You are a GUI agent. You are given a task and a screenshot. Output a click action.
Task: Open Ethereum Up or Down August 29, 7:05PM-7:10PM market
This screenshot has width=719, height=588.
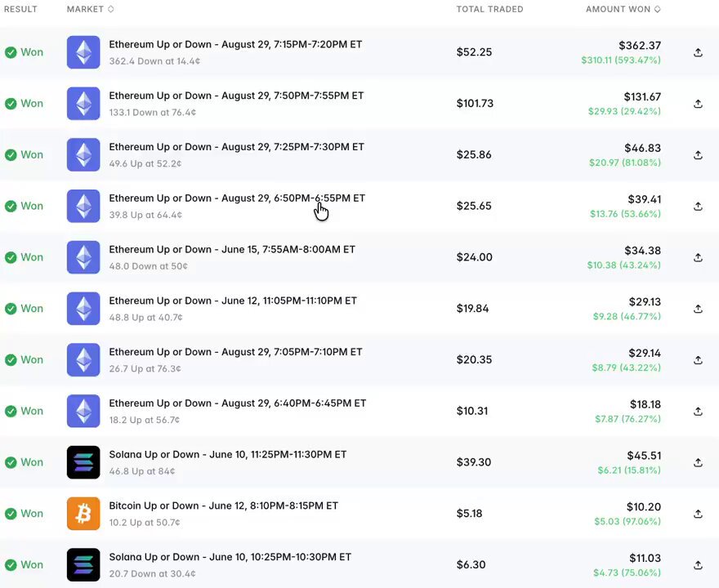[235, 353]
